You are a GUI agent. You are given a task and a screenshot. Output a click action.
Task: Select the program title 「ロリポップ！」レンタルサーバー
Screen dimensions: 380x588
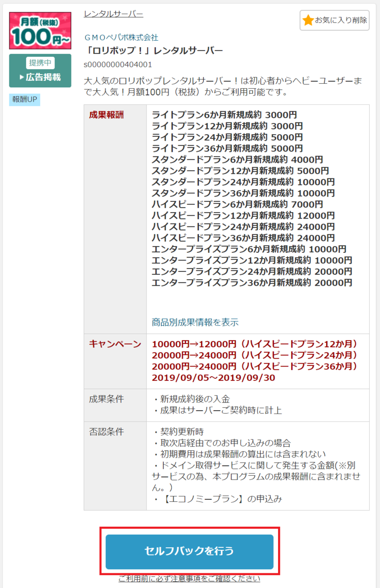[153, 51]
